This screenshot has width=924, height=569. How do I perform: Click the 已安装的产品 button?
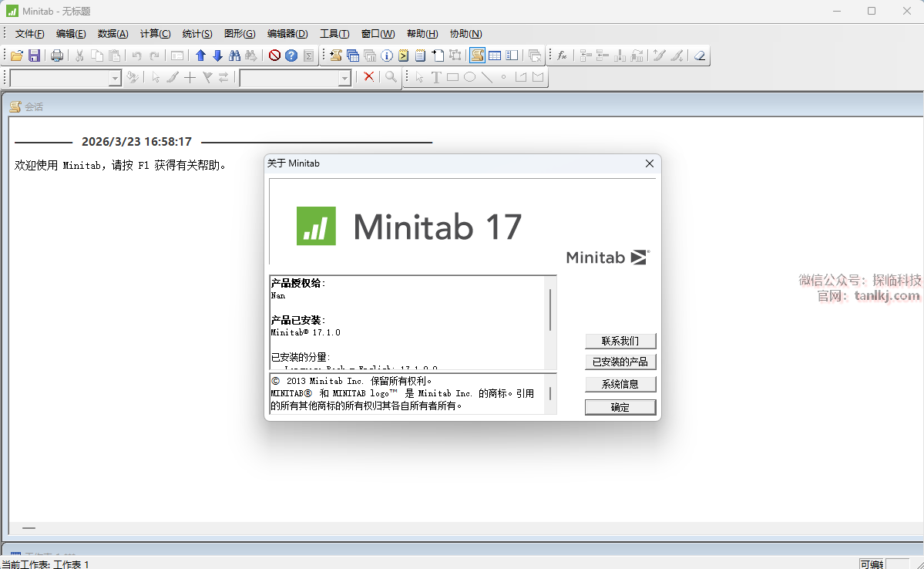coord(620,362)
